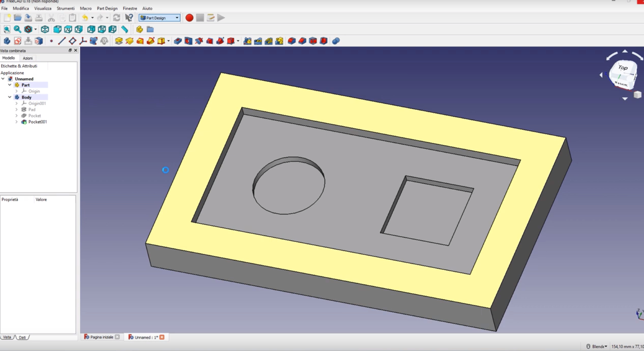Click the Fit All zoom icon
The width and height of the screenshot is (644, 351).
(x=7, y=30)
